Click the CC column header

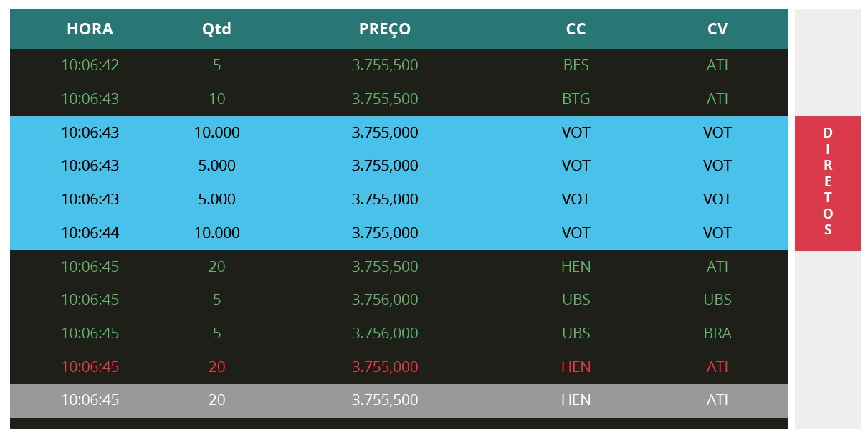576,29
